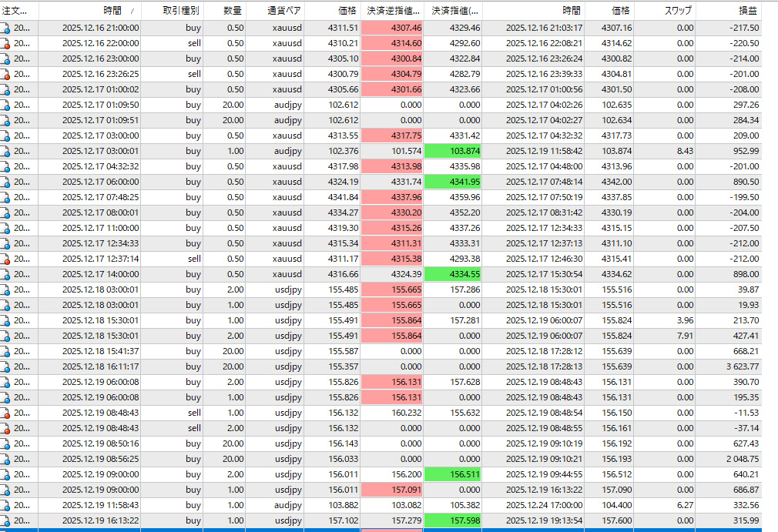Screen dimensions: 778x532
Task: Click the order icon for 2025.12.16 23:00:00 row
Action: (x=5, y=59)
